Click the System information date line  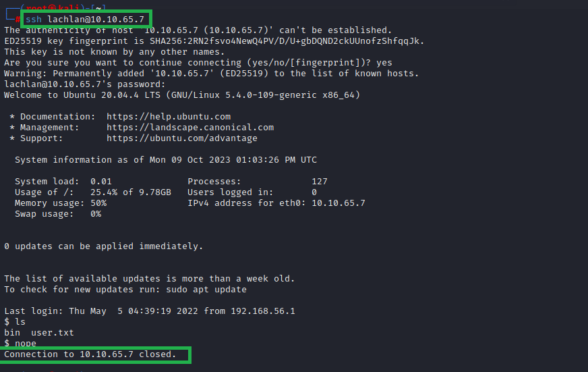coord(166,160)
